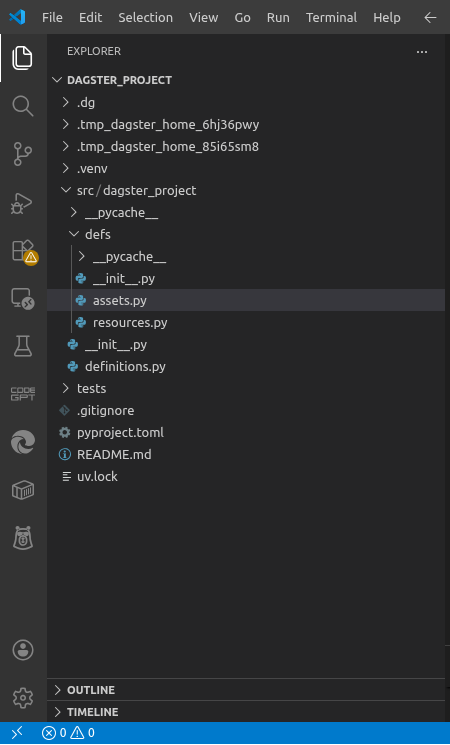The height and width of the screenshot is (745, 450).
Task: Expand the tests folder
Action: click(x=91, y=388)
